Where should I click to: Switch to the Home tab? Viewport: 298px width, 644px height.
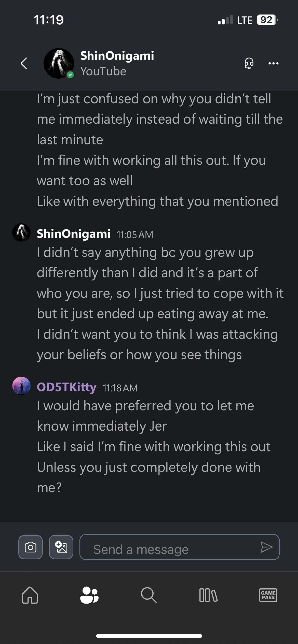point(30,595)
